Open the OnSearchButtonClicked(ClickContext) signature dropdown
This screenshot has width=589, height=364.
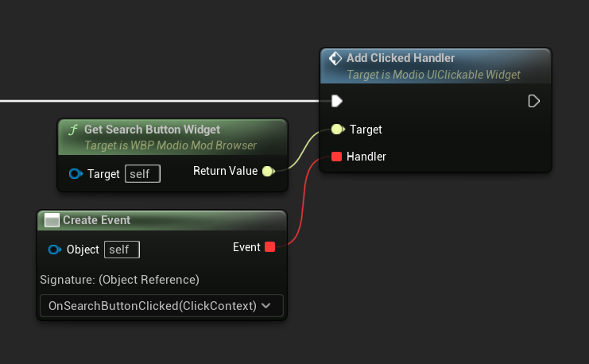pos(161,306)
